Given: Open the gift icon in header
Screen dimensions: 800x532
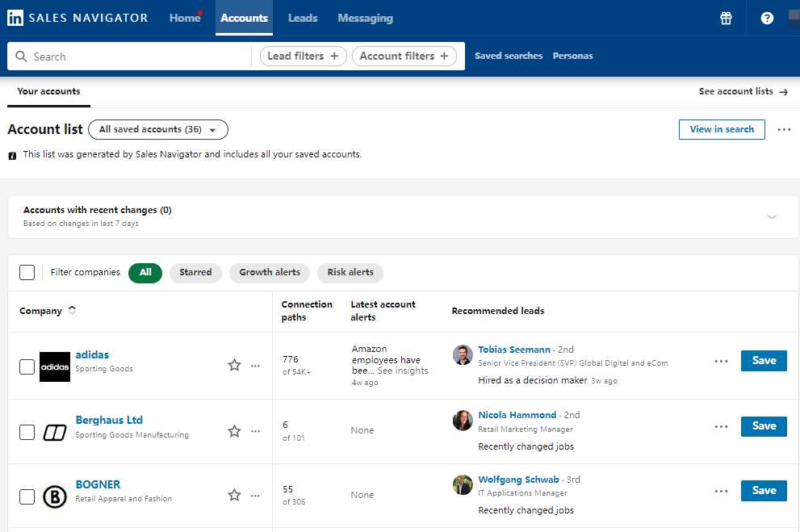Looking at the screenshot, I should pyautogui.click(x=726, y=18).
